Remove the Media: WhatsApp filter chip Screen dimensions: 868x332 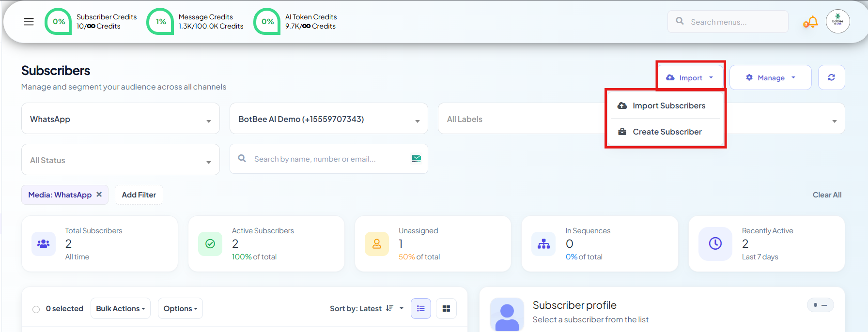click(99, 194)
